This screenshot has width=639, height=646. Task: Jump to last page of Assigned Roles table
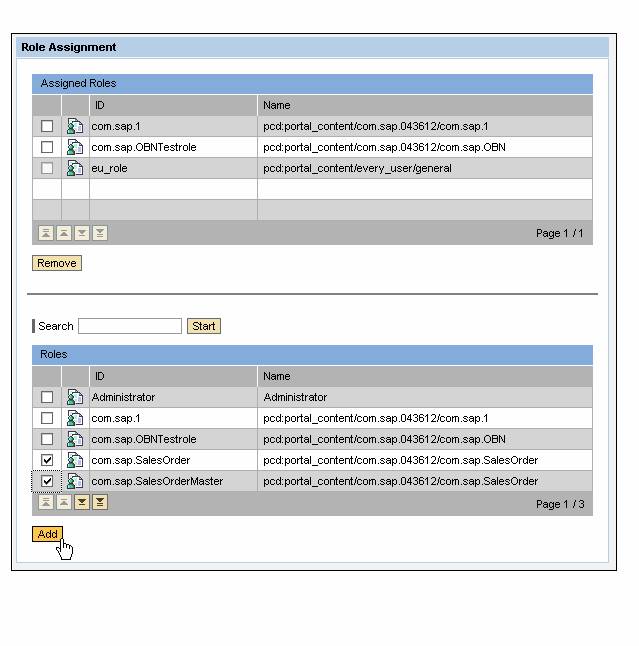click(x=100, y=233)
